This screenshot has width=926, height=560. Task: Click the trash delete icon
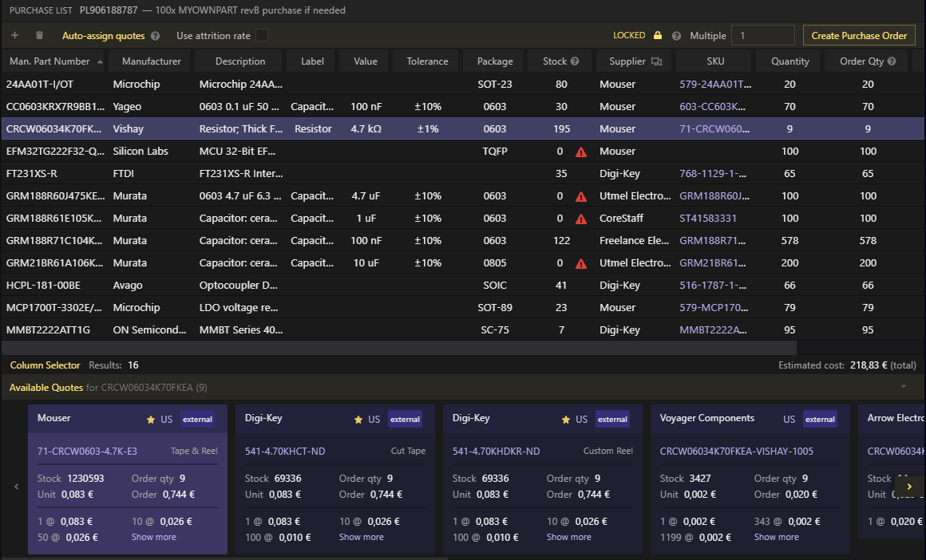[x=40, y=35]
